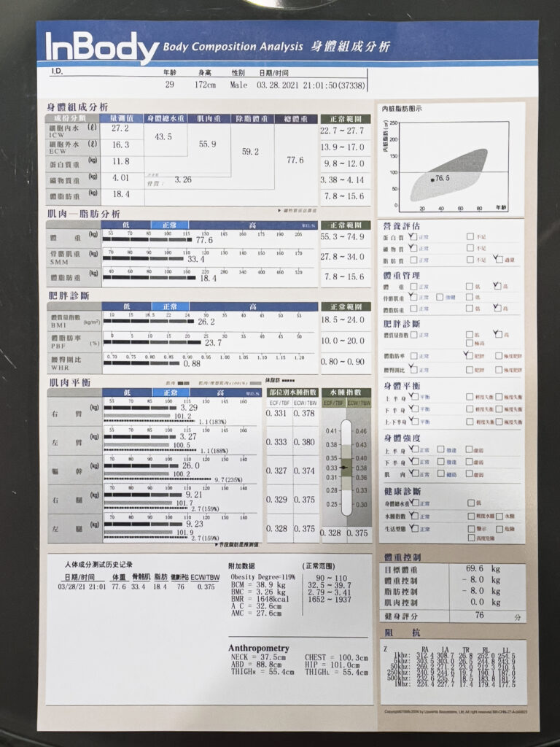Click the 除脂體重 column header
The width and height of the screenshot is (560, 747).
(x=252, y=118)
